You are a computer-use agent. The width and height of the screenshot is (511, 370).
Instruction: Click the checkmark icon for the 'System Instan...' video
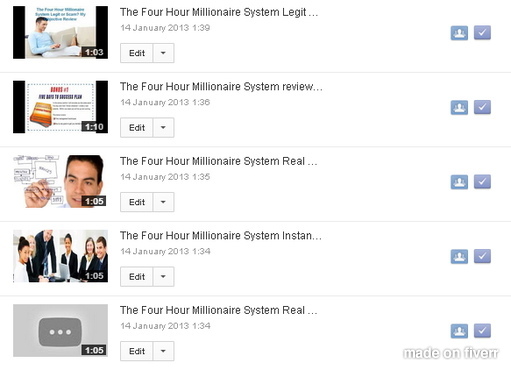pos(482,256)
